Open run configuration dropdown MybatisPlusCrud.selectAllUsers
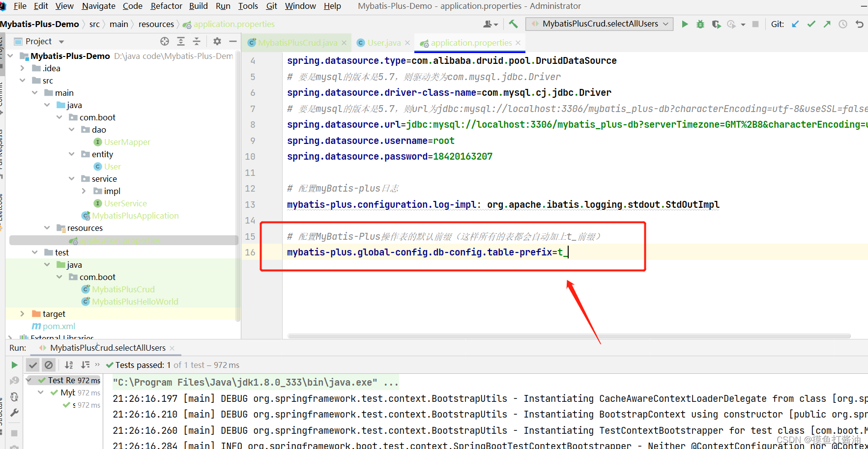 point(599,24)
